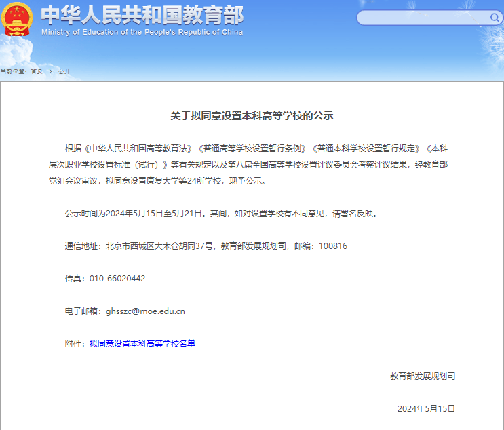Click the email address ghsszc@moe.edu.cn
Image resolution: width=504 pixels, height=430 pixels.
pos(145,311)
